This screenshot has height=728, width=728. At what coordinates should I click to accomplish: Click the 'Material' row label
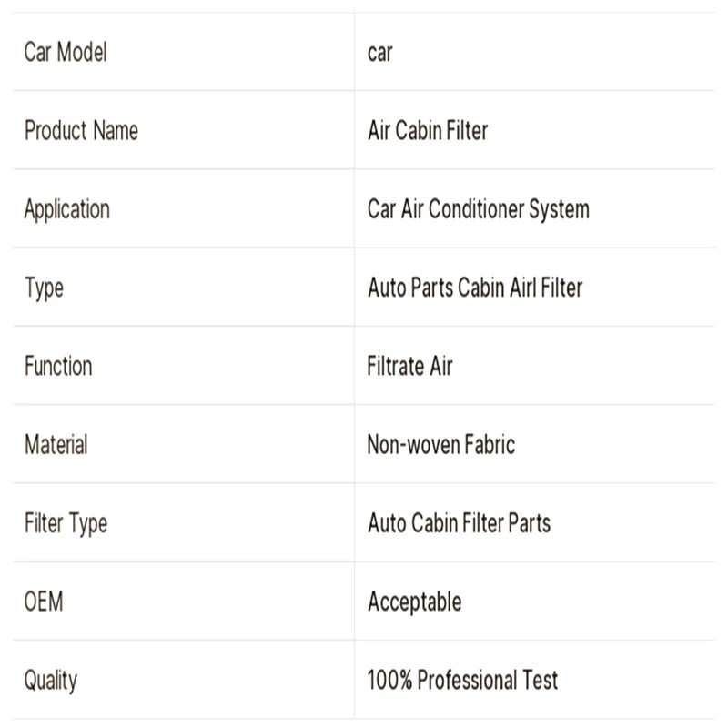click(x=56, y=444)
